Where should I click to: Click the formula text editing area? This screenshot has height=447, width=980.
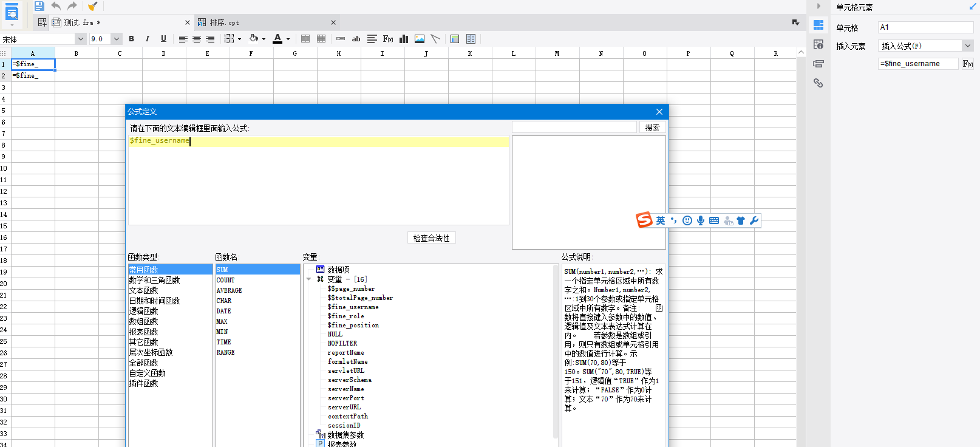tap(319, 180)
